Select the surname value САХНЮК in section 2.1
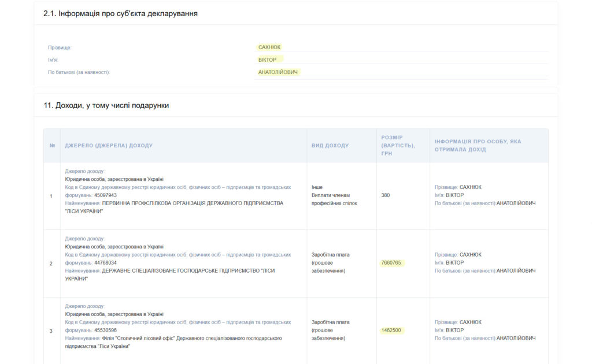This screenshot has height=364, width=592. click(x=269, y=47)
